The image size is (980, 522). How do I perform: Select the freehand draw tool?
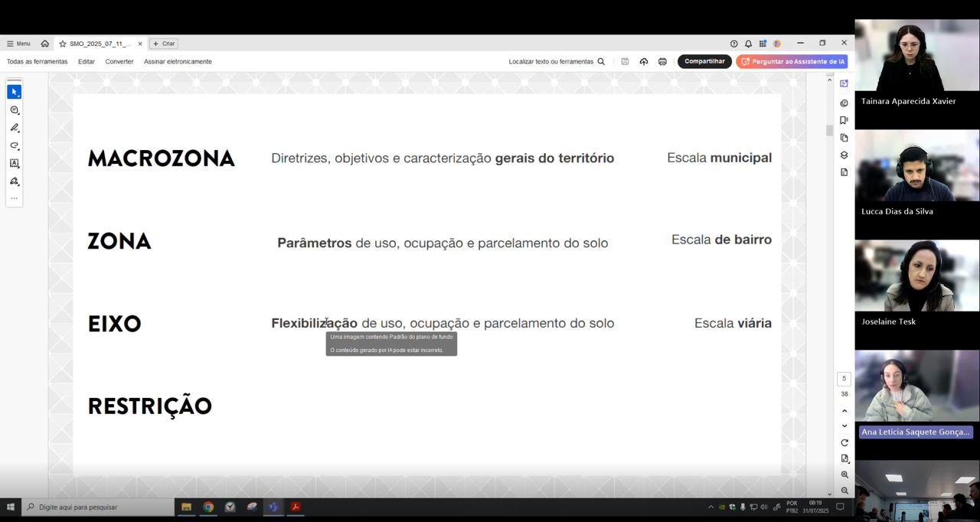[15, 145]
